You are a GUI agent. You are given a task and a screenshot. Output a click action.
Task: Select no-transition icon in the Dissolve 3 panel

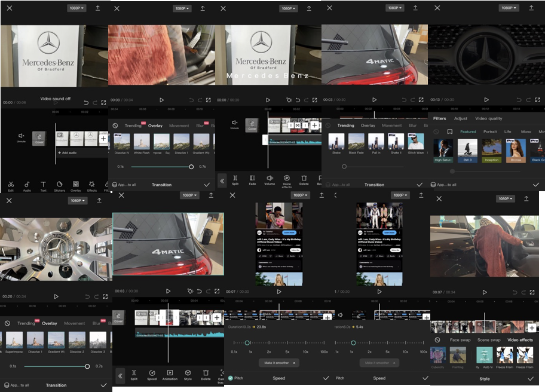tap(7, 323)
